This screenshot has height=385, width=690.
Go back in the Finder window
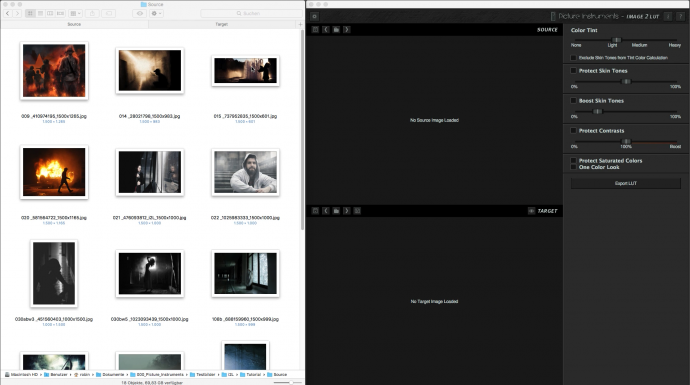point(7,14)
